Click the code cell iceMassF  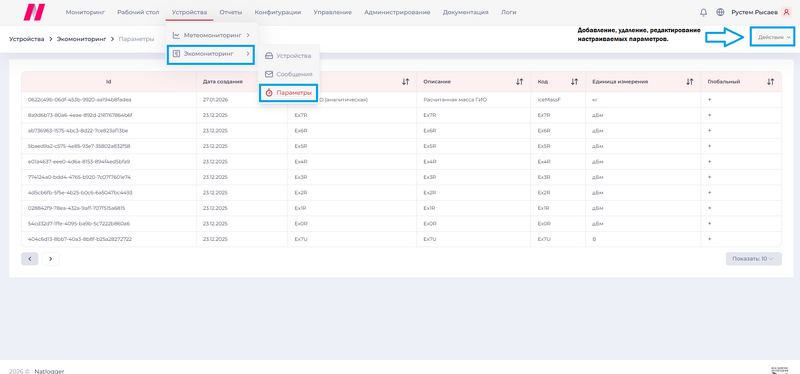click(x=549, y=99)
